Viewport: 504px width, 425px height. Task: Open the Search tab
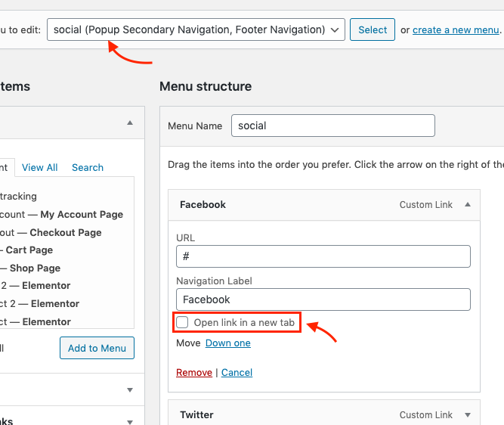pyautogui.click(x=88, y=167)
